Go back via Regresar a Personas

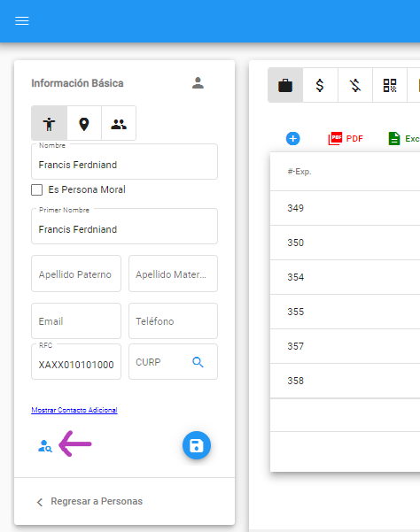click(89, 502)
